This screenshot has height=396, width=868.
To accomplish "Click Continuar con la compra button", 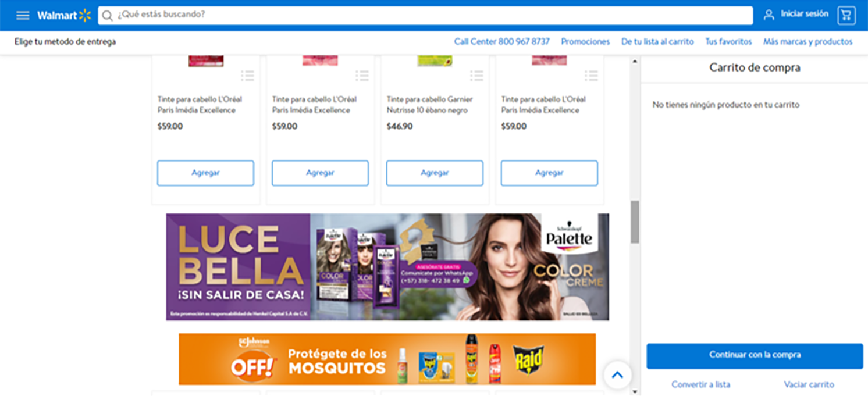I will click(755, 356).
